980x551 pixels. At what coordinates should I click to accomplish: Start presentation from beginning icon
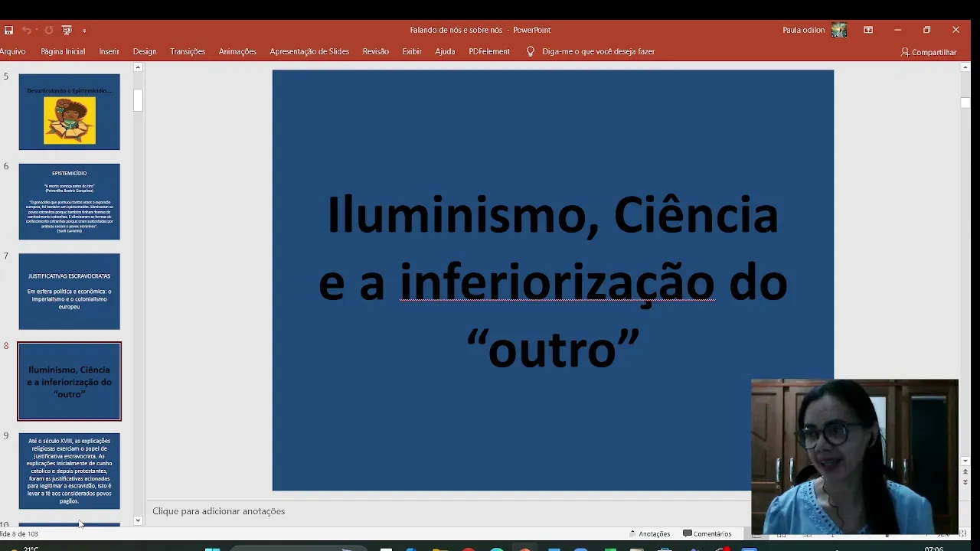click(x=67, y=30)
